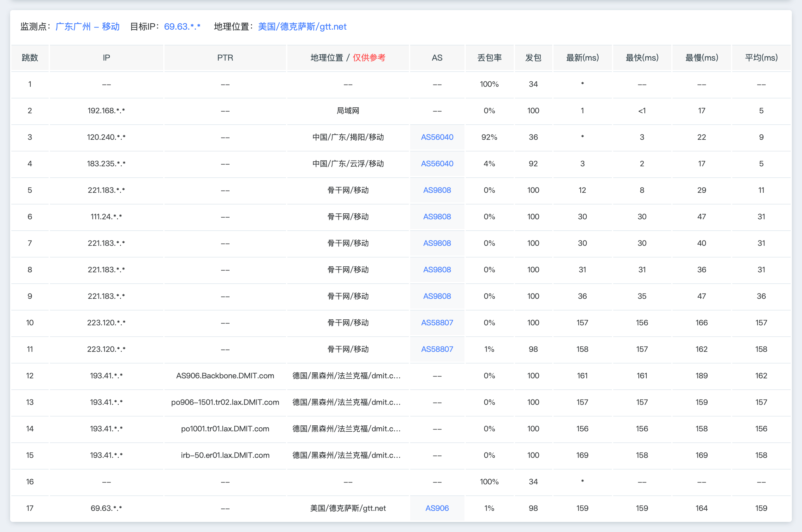Screen dimensions: 802x532
Task: Click the 局域网 location cell on hop 2
Action: click(x=347, y=110)
